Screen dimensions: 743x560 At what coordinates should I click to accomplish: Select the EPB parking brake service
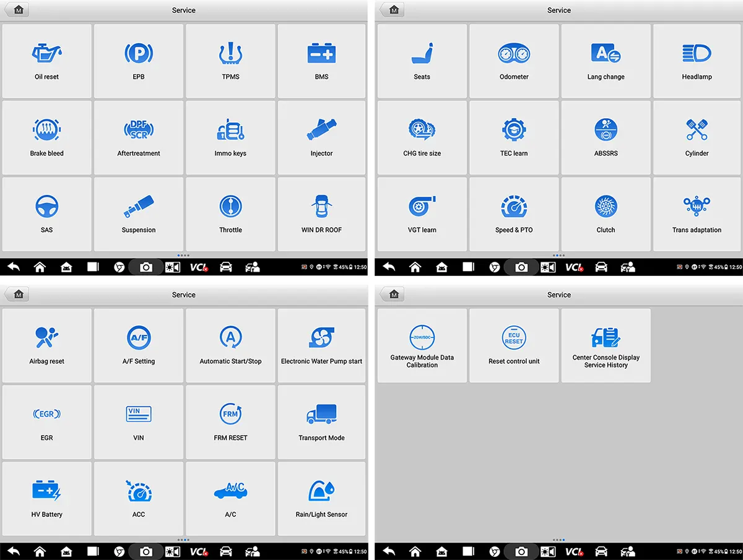[x=139, y=61]
